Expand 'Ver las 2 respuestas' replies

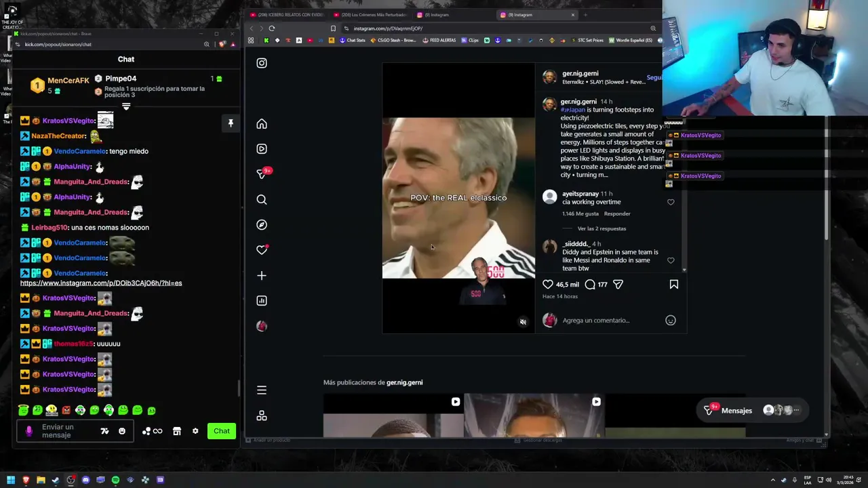pos(602,229)
